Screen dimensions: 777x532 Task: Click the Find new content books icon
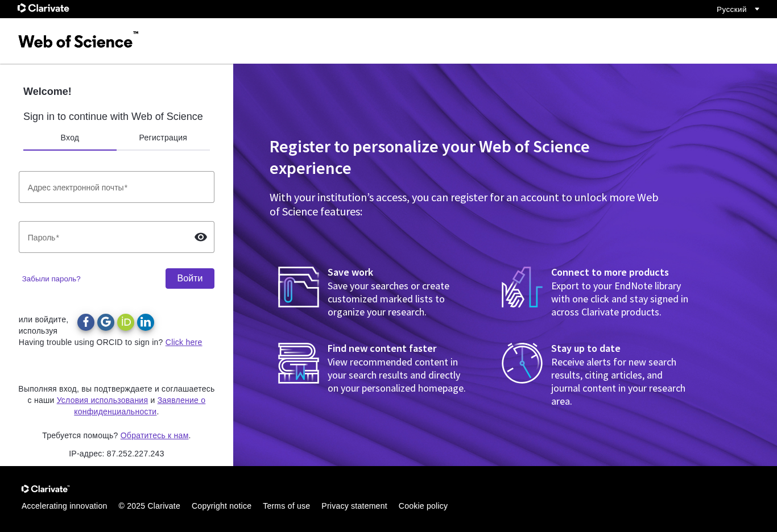tap(299, 363)
